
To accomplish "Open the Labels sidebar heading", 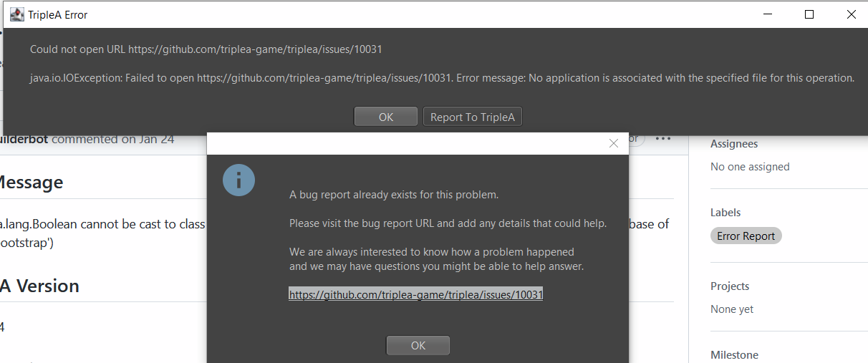I will tap(725, 213).
